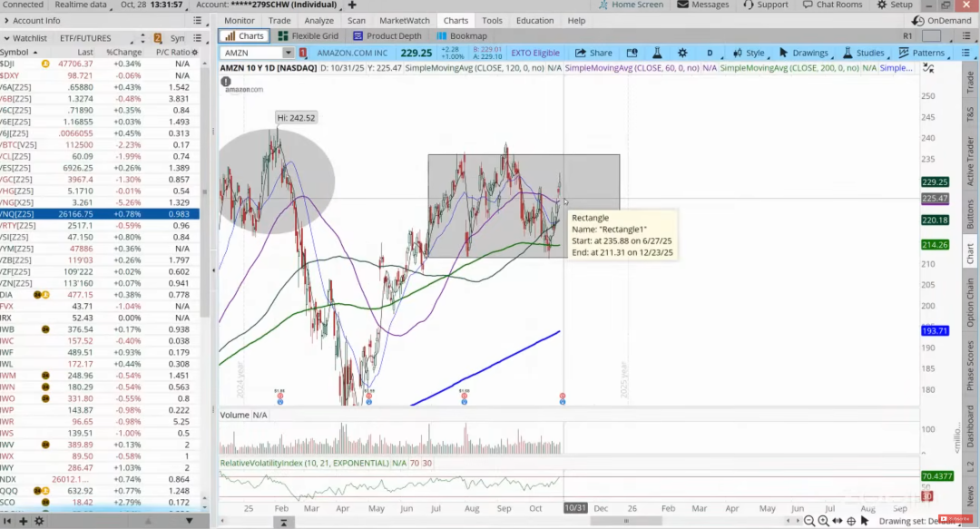
Task: Click the AMZN symbol input field
Action: coord(251,54)
